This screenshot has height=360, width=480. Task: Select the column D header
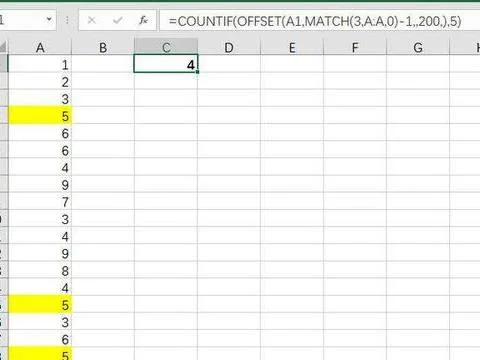tap(229, 47)
